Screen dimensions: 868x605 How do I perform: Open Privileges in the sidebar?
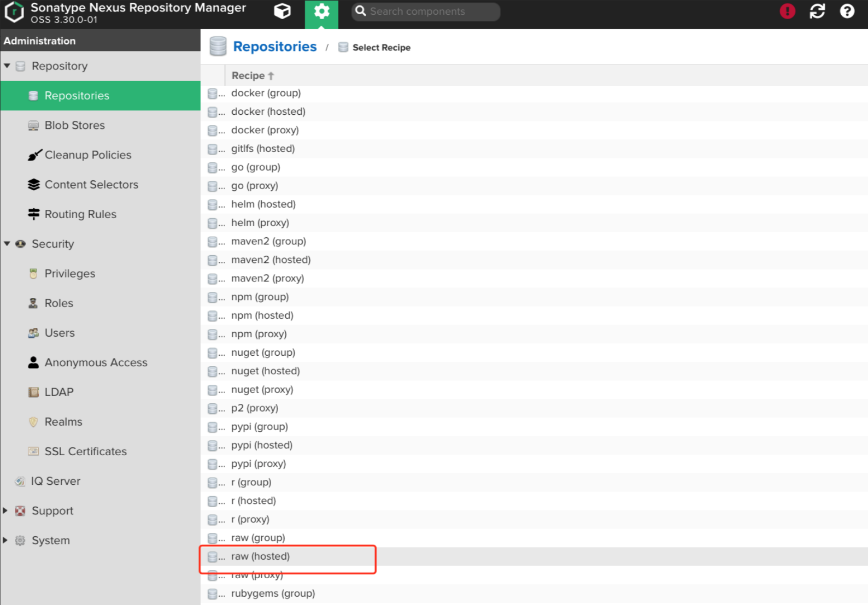pos(101,273)
